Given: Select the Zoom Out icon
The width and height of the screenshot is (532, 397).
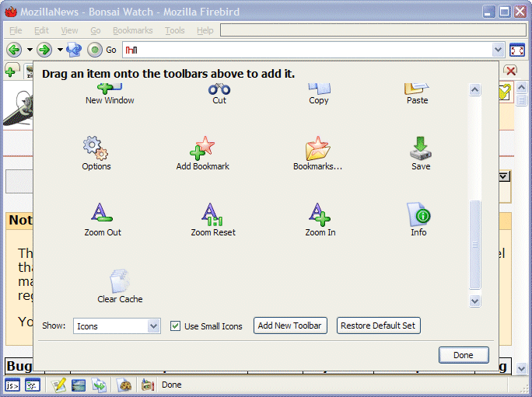Looking at the screenshot, I should (x=103, y=214).
